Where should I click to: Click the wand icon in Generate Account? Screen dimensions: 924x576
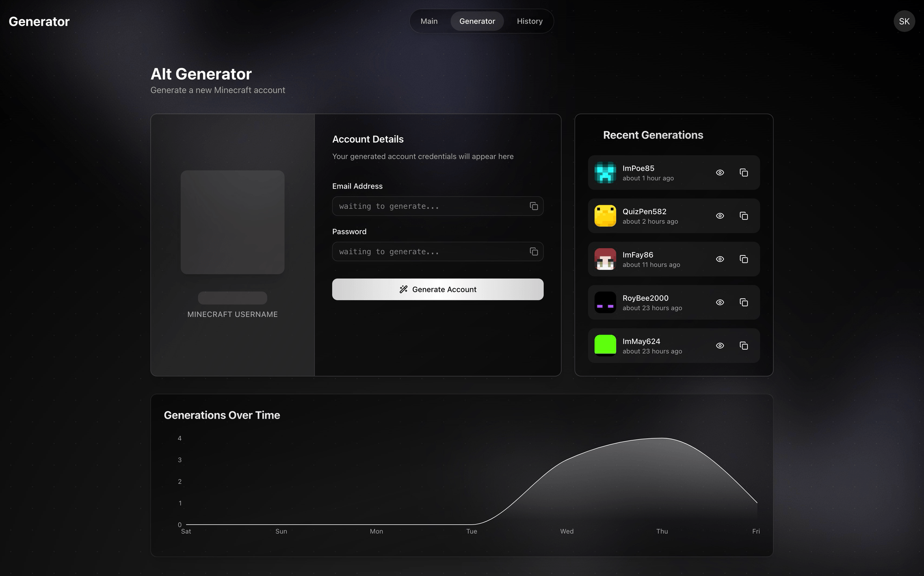pyautogui.click(x=403, y=289)
